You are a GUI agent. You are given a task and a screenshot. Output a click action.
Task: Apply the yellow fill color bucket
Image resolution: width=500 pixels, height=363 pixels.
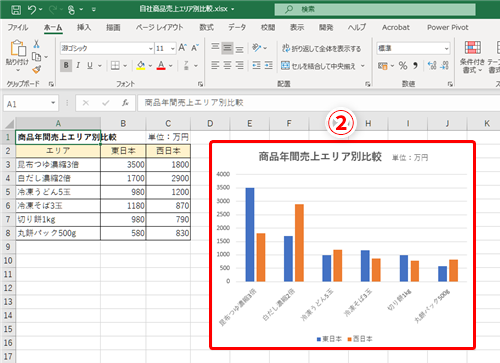coord(141,65)
